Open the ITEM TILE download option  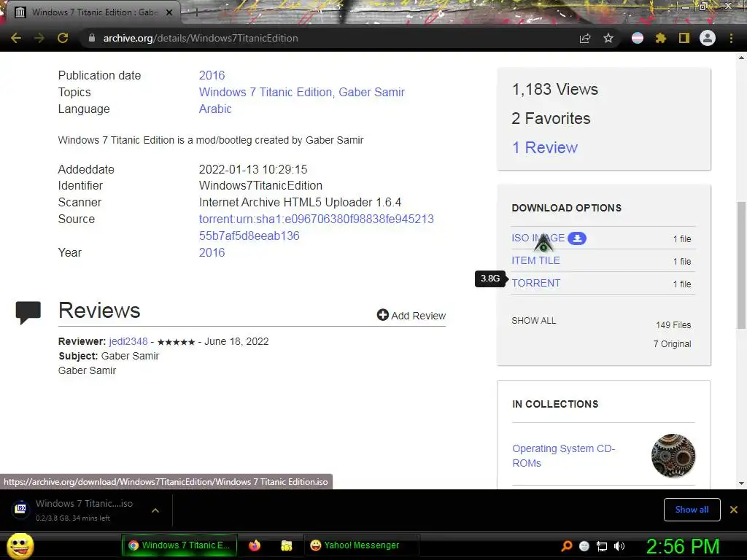pos(535,260)
